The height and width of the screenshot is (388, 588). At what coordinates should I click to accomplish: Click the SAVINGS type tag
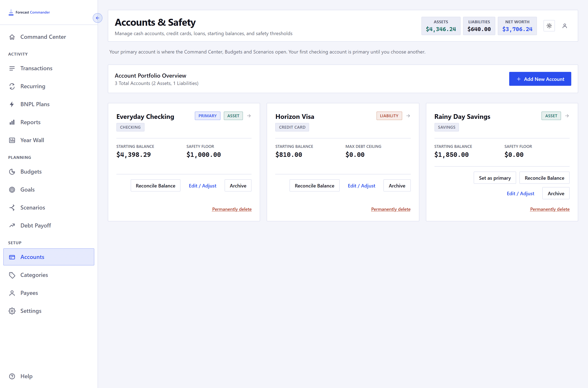click(x=447, y=127)
